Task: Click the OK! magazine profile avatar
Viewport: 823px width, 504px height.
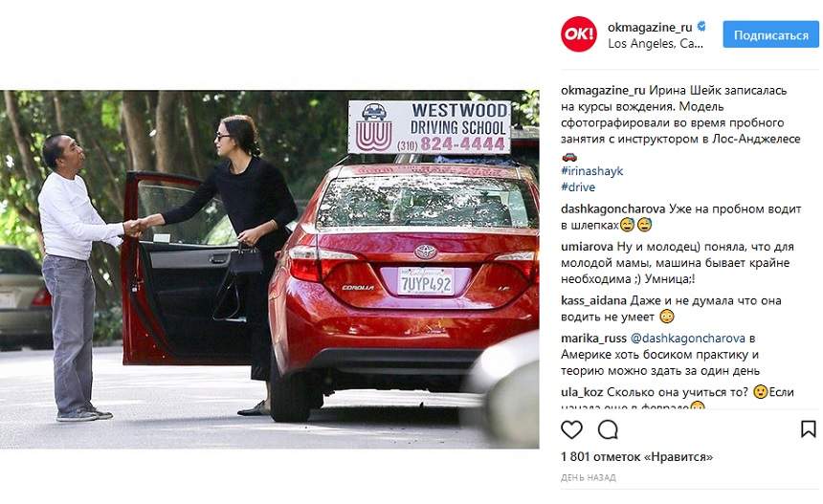Action: [x=579, y=34]
